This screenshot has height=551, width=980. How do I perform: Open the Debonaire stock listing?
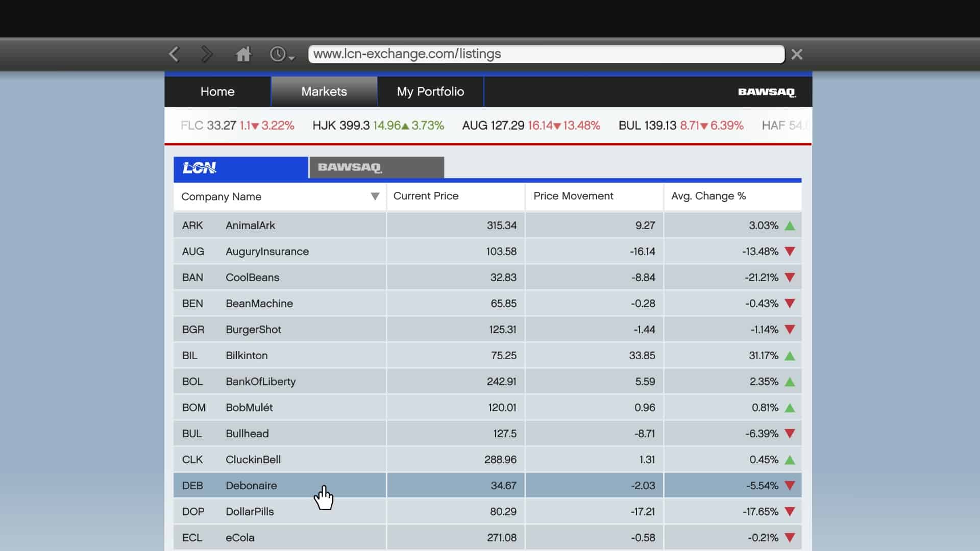click(x=251, y=486)
